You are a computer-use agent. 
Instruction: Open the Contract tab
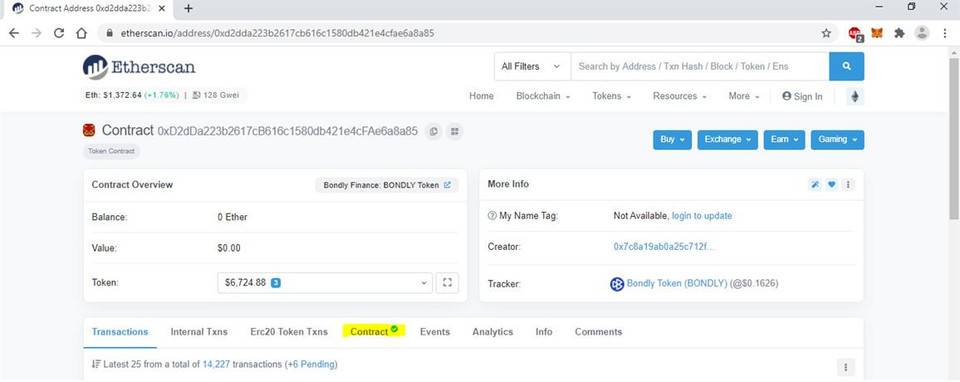click(x=374, y=331)
